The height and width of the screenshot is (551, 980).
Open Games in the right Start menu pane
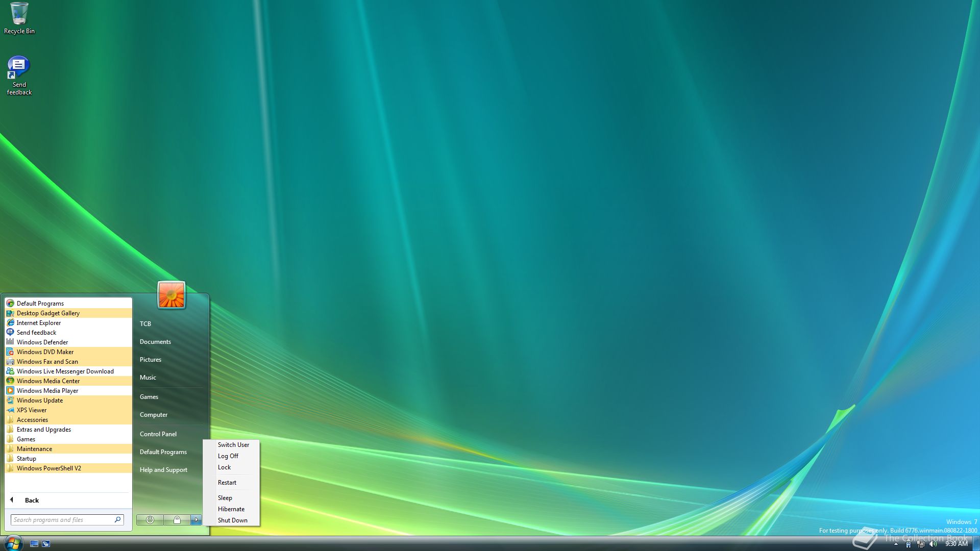170,397
